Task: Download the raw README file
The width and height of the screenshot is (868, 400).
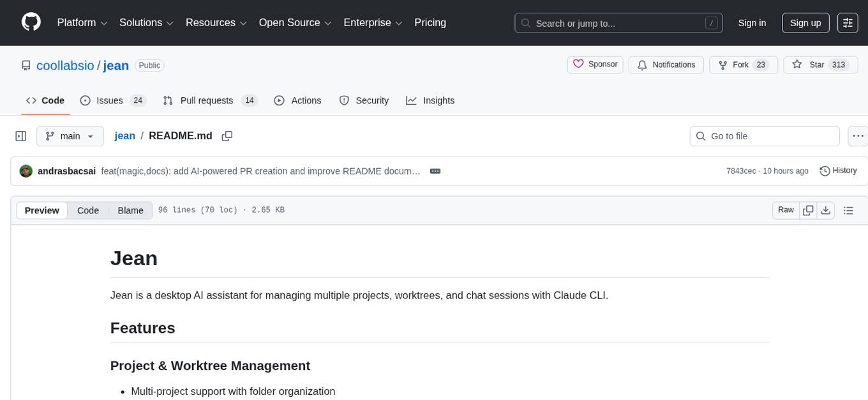Action: click(x=825, y=210)
